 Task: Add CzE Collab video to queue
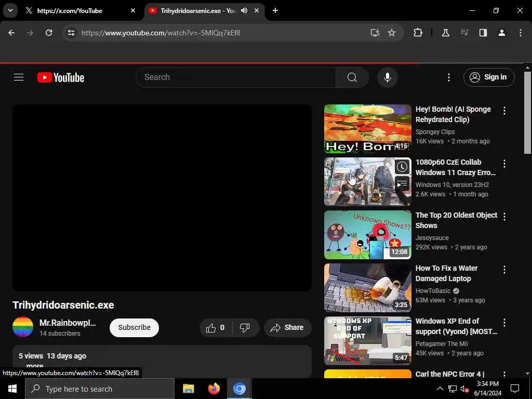(x=402, y=184)
